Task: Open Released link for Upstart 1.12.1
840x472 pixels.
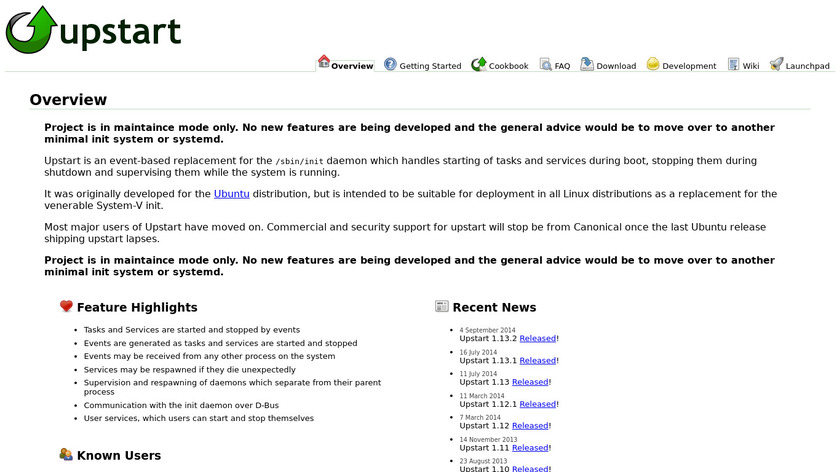Action: [x=537, y=404]
